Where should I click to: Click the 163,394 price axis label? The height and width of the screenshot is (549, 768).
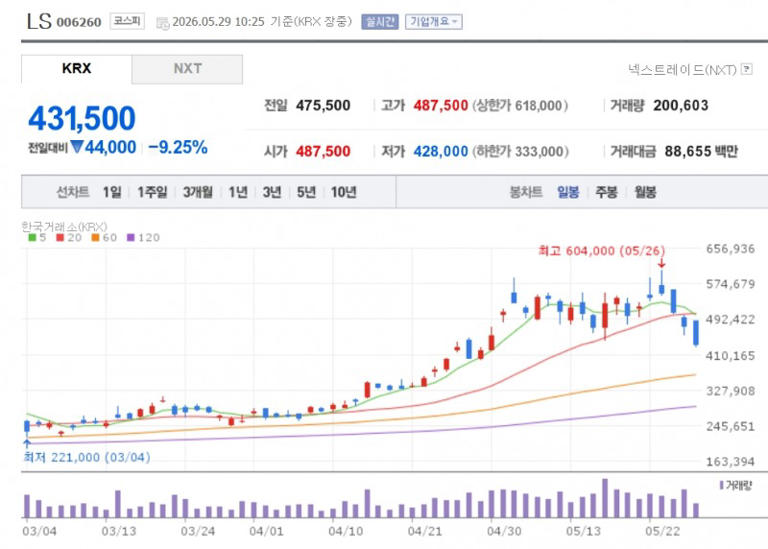pos(730,461)
